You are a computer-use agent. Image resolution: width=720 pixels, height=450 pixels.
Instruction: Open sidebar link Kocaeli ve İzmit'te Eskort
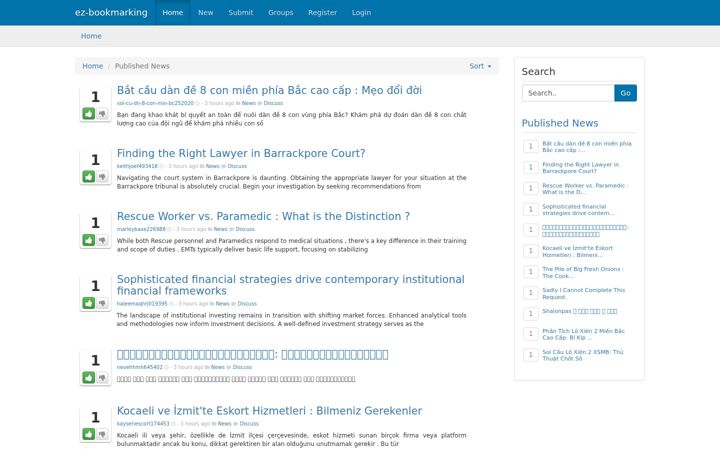[x=577, y=251]
